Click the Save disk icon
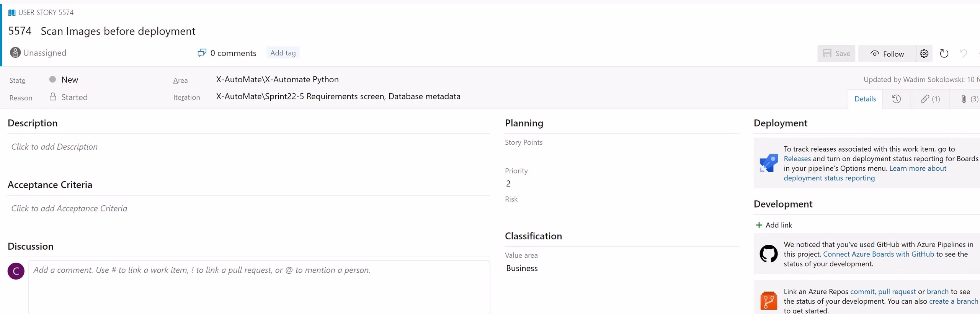 pyautogui.click(x=827, y=53)
